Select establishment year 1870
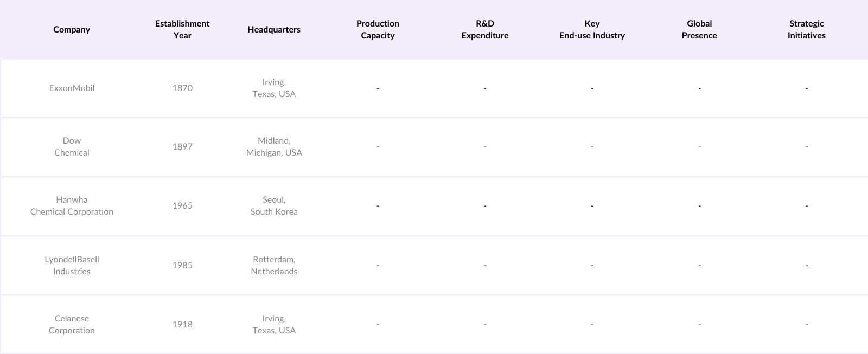 [182, 88]
